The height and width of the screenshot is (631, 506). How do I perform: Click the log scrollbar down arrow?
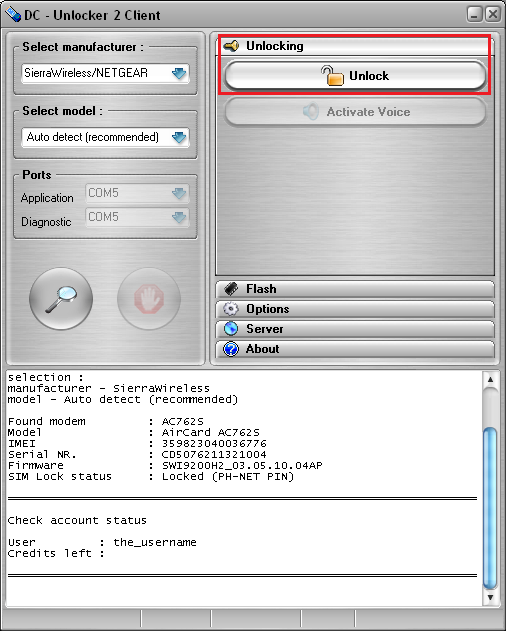490,598
